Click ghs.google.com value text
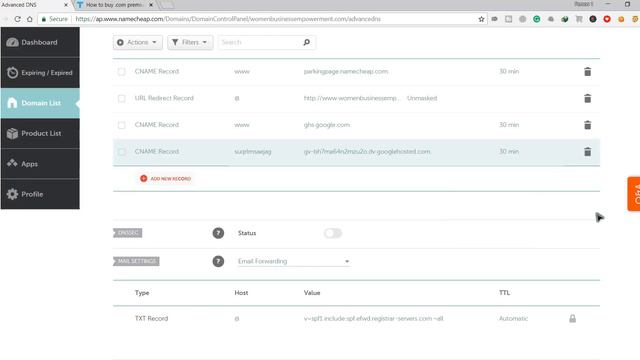This screenshot has width=640, height=360. pos(327,125)
